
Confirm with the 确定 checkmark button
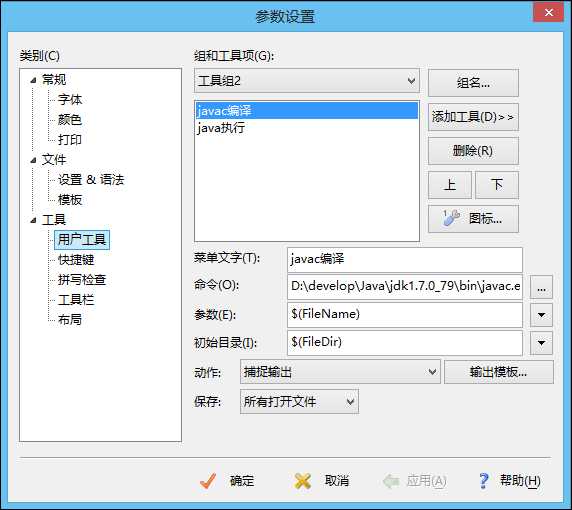click(x=228, y=481)
